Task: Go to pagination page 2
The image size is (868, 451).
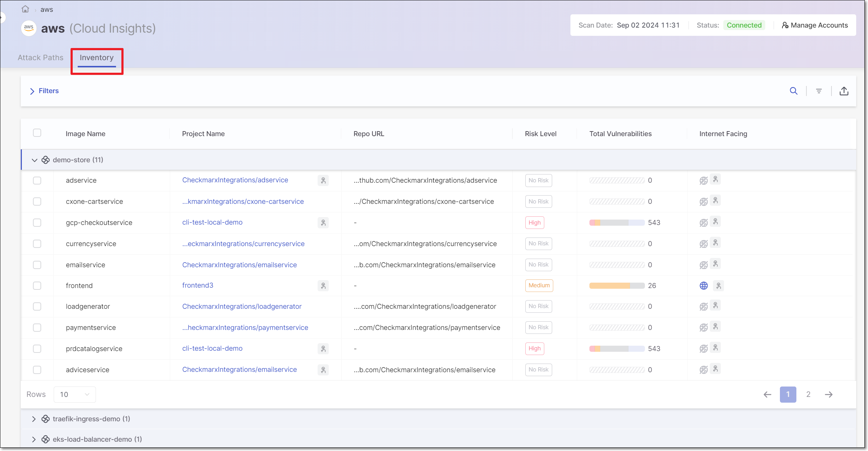Action: (x=808, y=394)
